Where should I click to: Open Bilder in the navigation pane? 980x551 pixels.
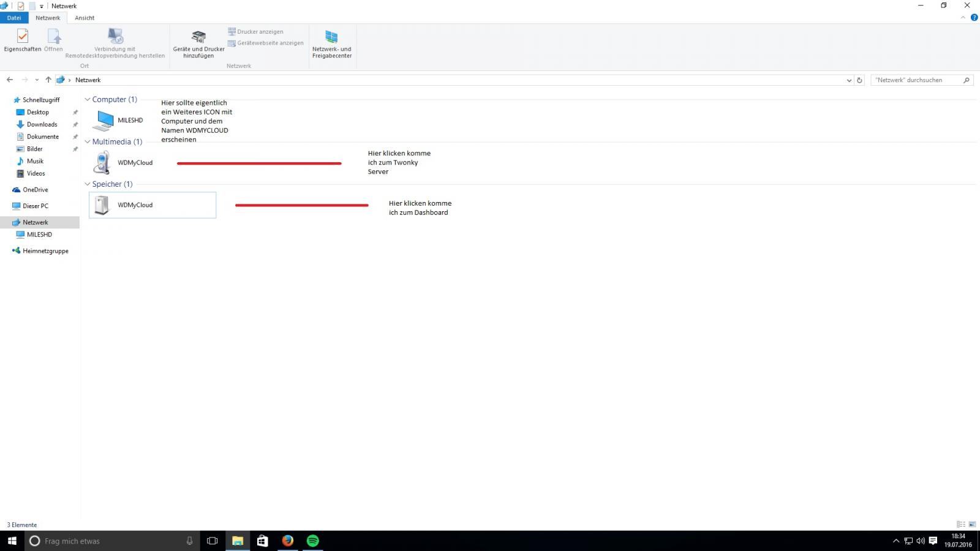coord(35,149)
